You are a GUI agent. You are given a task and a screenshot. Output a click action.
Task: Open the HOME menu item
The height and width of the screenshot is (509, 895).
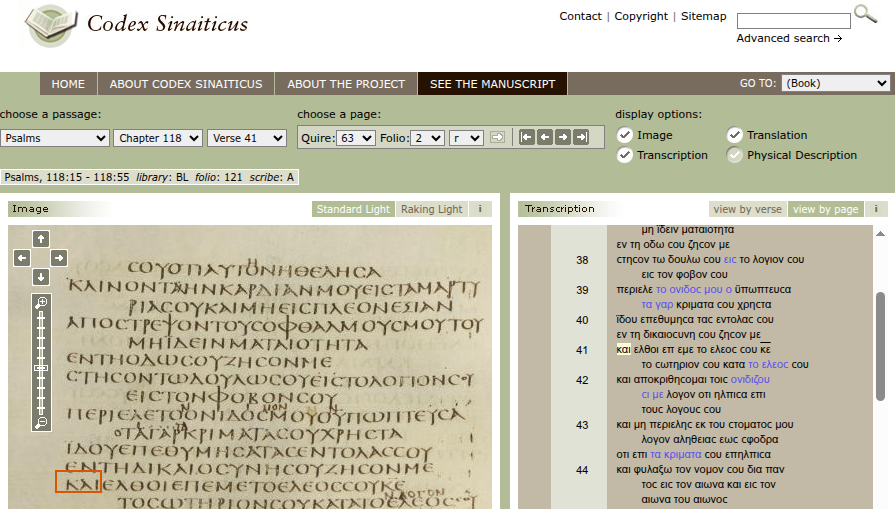[x=68, y=84]
